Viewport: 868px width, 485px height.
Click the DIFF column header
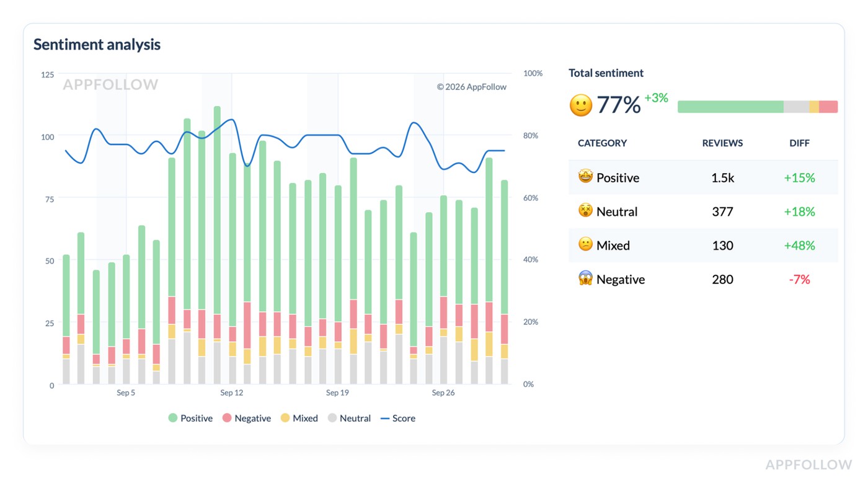click(799, 143)
